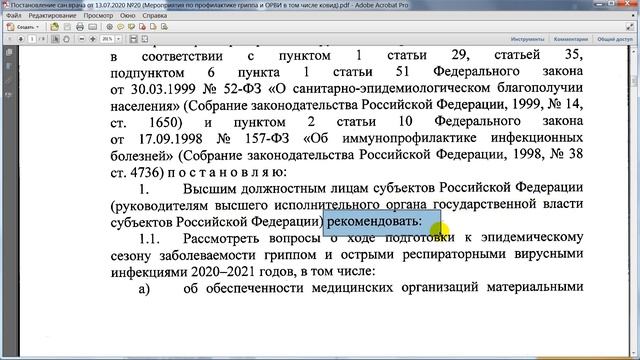Click the text «п о с т а н о в л я ю:»
The width and height of the screenshot is (640, 360).
227,172
